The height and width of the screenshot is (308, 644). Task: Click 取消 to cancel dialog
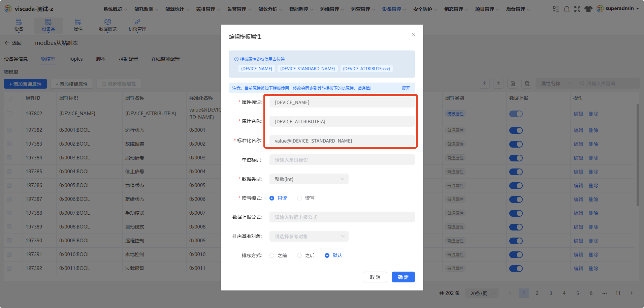click(375, 277)
